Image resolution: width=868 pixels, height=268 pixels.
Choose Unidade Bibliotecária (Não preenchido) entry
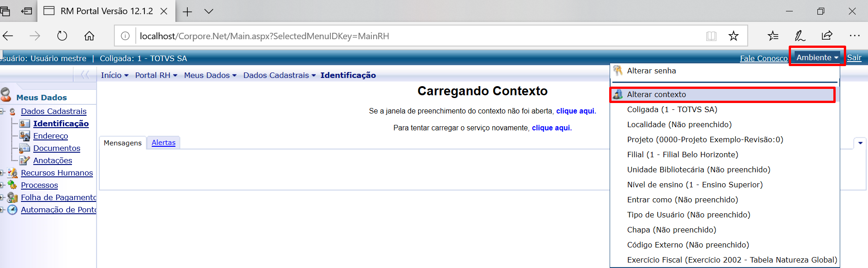pos(724,170)
